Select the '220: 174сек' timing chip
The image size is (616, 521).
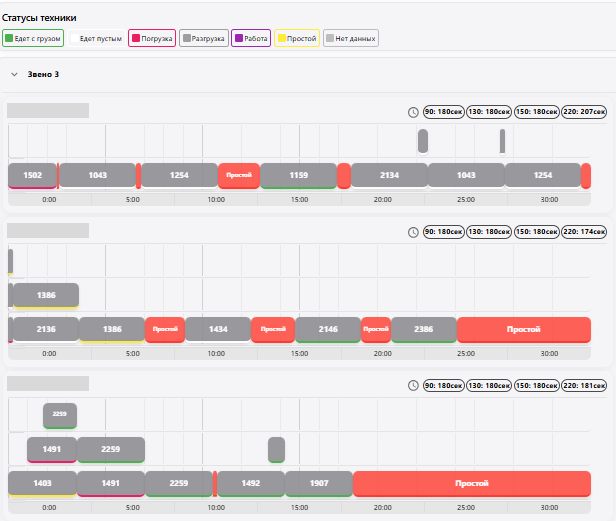click(x=584, y=232)
